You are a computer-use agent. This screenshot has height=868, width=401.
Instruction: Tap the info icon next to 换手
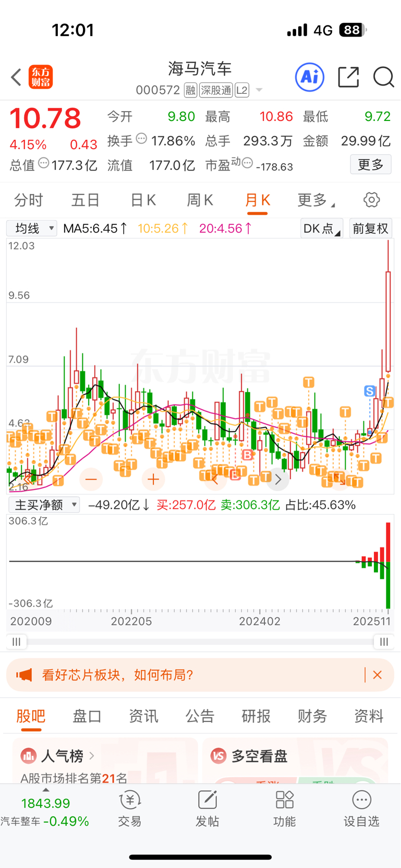141,139
